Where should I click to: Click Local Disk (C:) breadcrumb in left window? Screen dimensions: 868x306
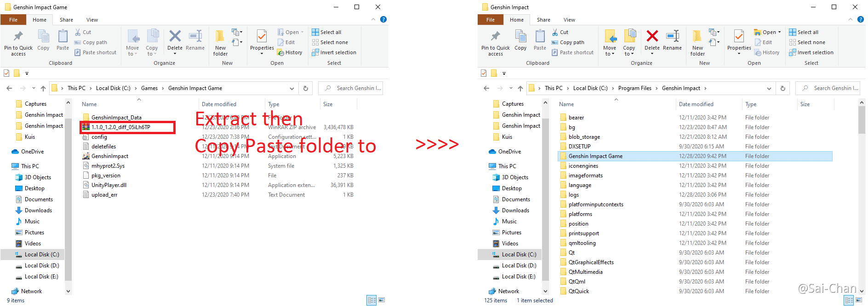coord(113,88)
